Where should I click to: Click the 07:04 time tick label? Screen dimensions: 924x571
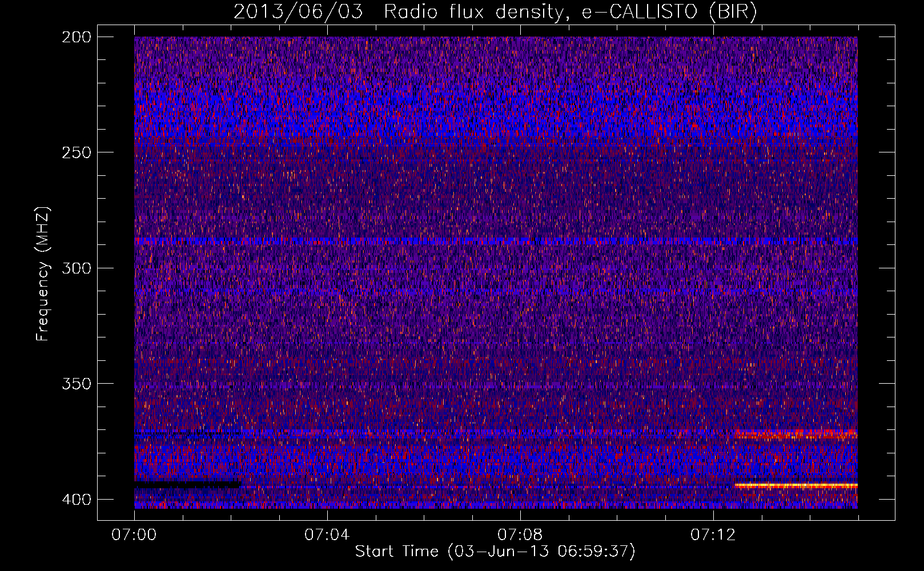tap(327, 535)
